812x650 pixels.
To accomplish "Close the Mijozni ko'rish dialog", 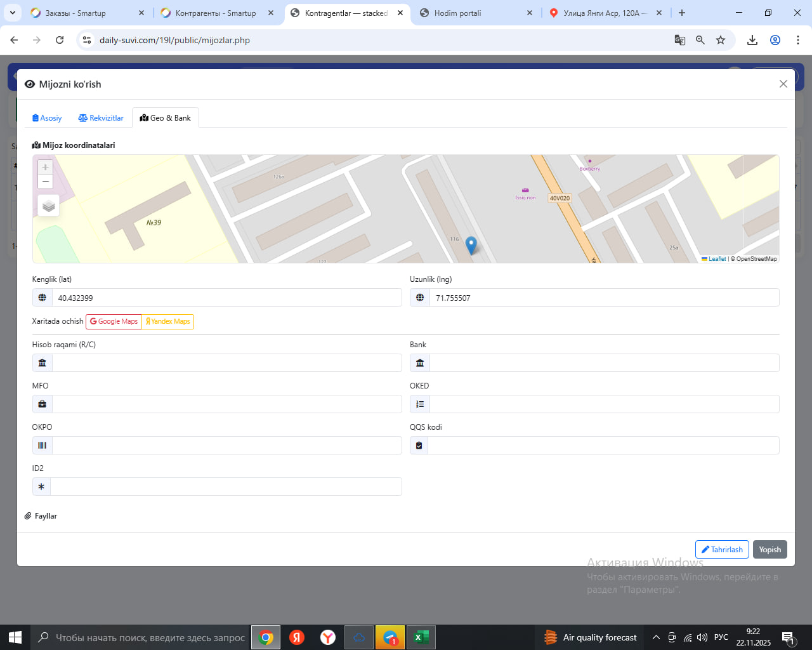I will click(783, 84).
